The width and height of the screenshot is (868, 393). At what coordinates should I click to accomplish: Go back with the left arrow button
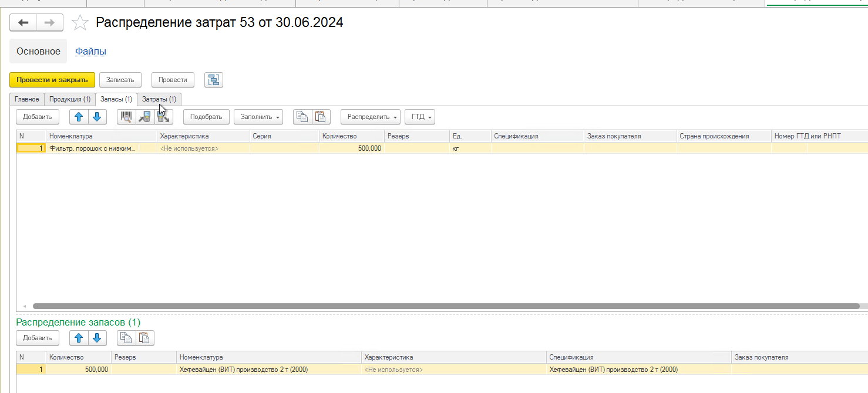click(23, 23)
